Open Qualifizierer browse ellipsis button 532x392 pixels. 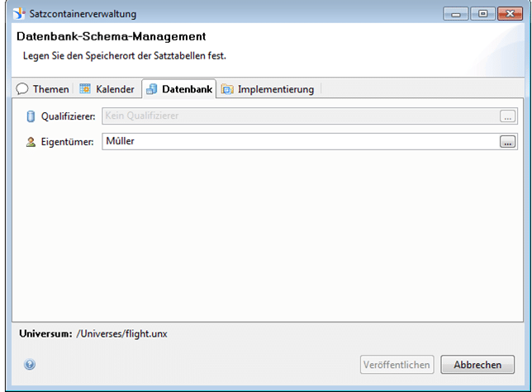(506, 116)
